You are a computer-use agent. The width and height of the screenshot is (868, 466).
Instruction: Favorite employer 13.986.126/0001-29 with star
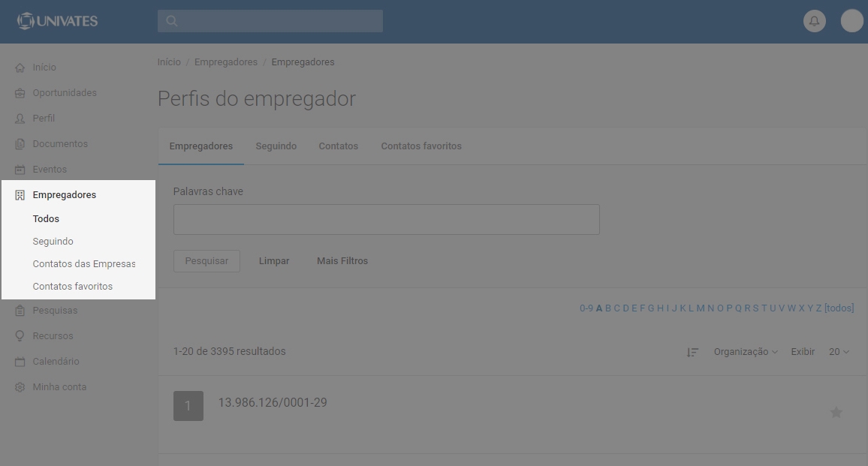point(836,412)
